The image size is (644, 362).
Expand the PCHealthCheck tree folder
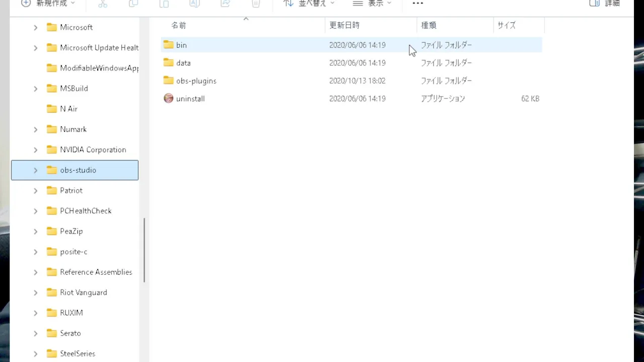[35, 211]
